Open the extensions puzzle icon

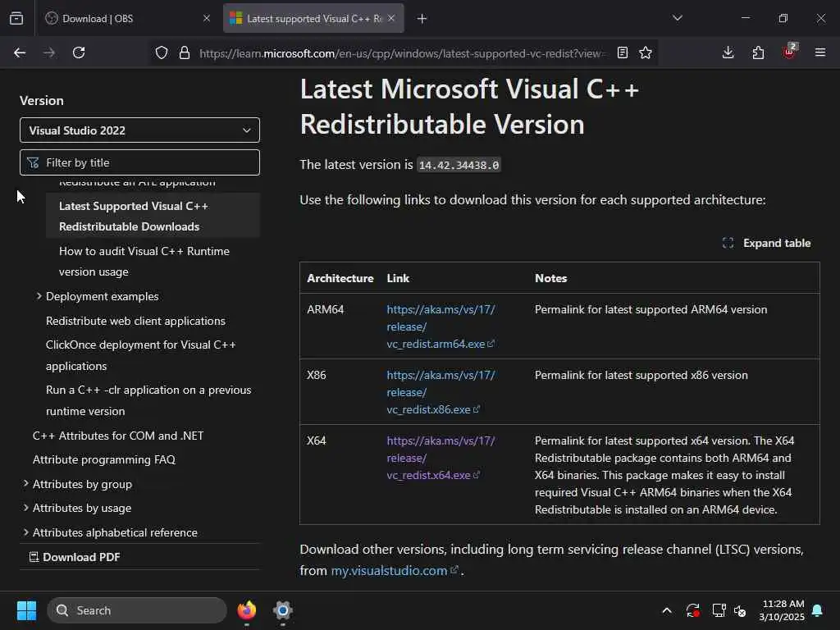(758, 52)
